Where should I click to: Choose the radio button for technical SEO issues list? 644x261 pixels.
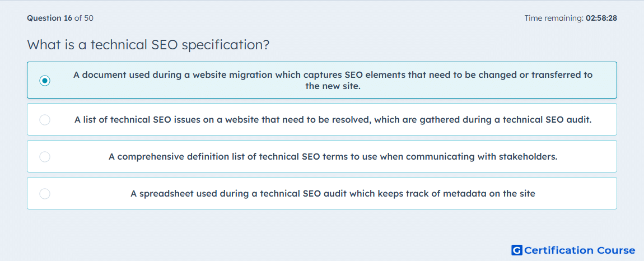(45, 120)
